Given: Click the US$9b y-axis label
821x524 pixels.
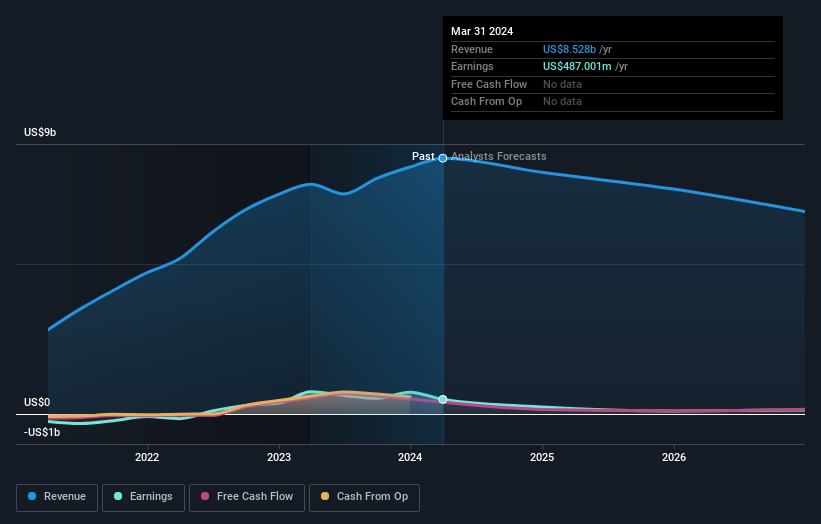Looking at the screenshot, I should pos(40,132).
